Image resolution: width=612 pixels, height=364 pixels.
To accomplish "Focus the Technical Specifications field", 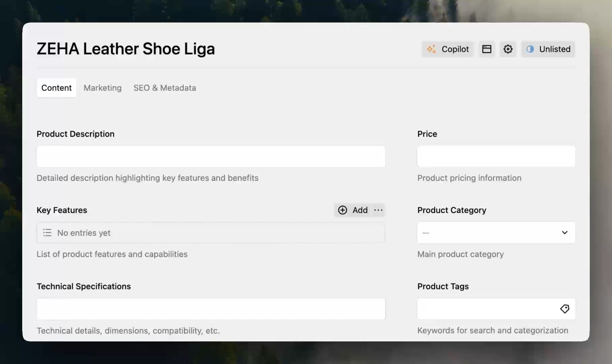I will pos(211,309).
